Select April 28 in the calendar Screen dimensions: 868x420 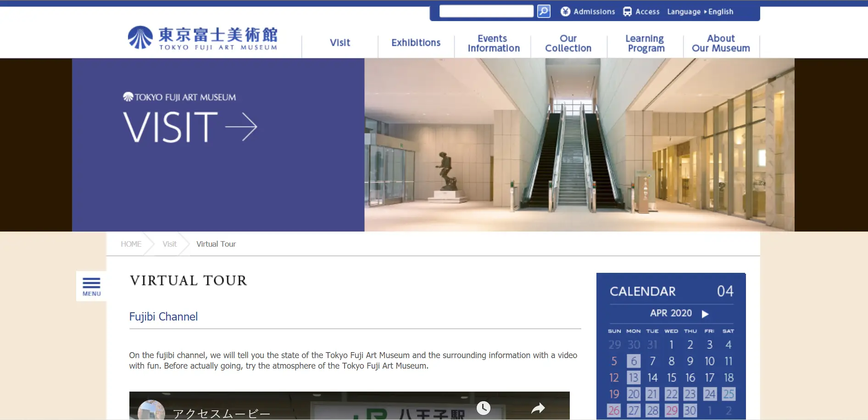652,410
